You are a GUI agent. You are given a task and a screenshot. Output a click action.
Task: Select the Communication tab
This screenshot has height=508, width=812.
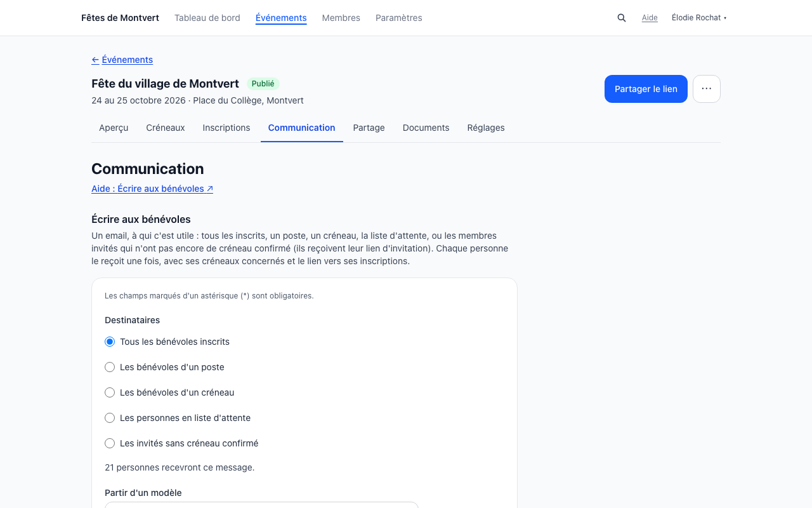[x=302, y=128]
